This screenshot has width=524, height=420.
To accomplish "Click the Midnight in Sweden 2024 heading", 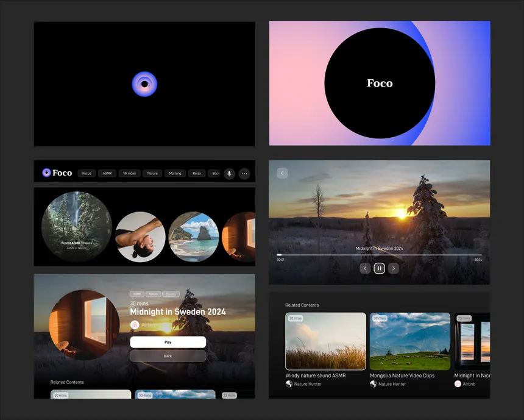I will [x=178, y=311].
